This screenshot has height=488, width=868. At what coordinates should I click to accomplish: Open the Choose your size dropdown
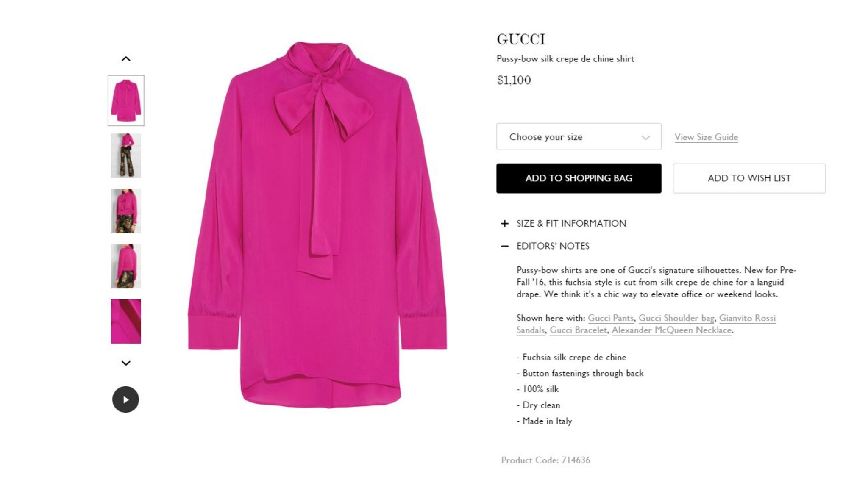tap(579, 136)
